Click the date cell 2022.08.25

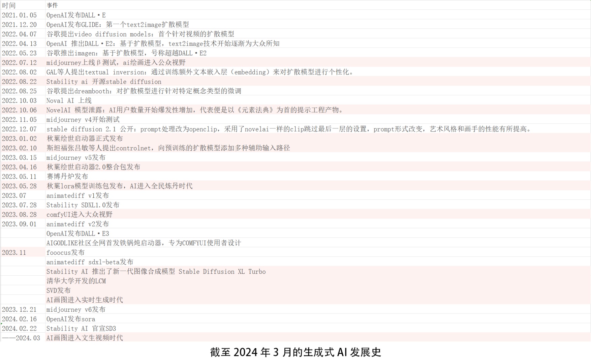click(x=23, y=91)
